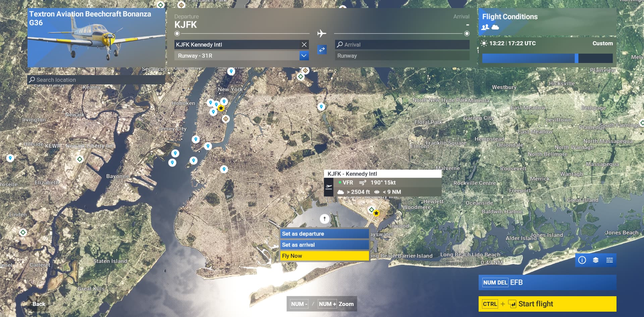Zoom in with the NUM + button
Viewport: 644px width, 317px height.
click(x=327, y=304)
